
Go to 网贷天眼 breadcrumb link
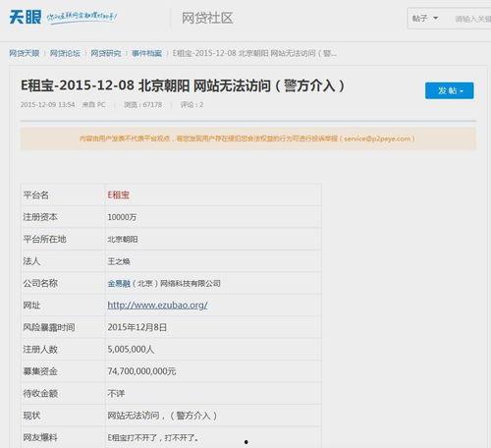(x=25, y=53)
